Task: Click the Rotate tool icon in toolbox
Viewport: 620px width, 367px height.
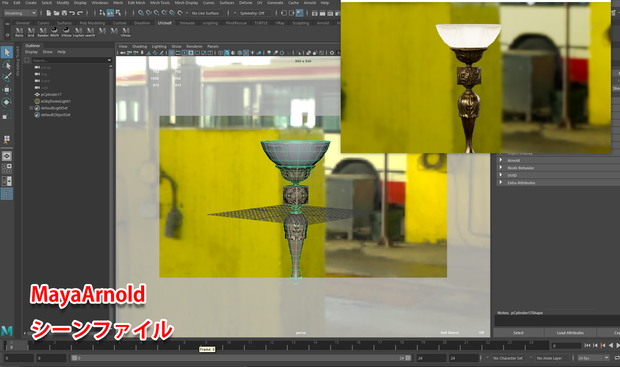Action: pos(7,102)
